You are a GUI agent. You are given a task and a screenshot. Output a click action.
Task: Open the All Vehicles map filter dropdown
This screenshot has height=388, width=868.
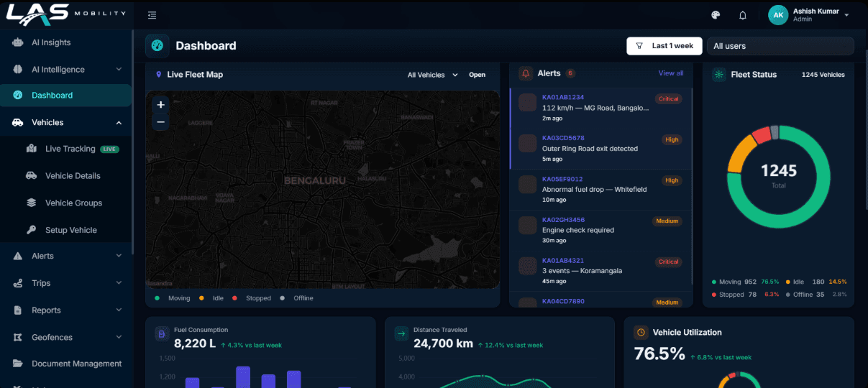[433, 75]
